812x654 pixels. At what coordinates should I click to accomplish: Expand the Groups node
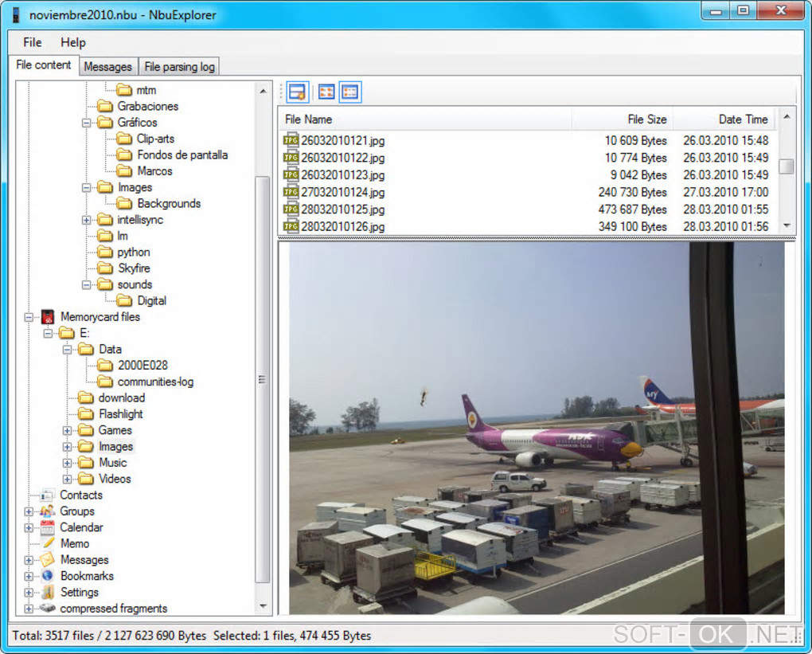click(29, 512)
